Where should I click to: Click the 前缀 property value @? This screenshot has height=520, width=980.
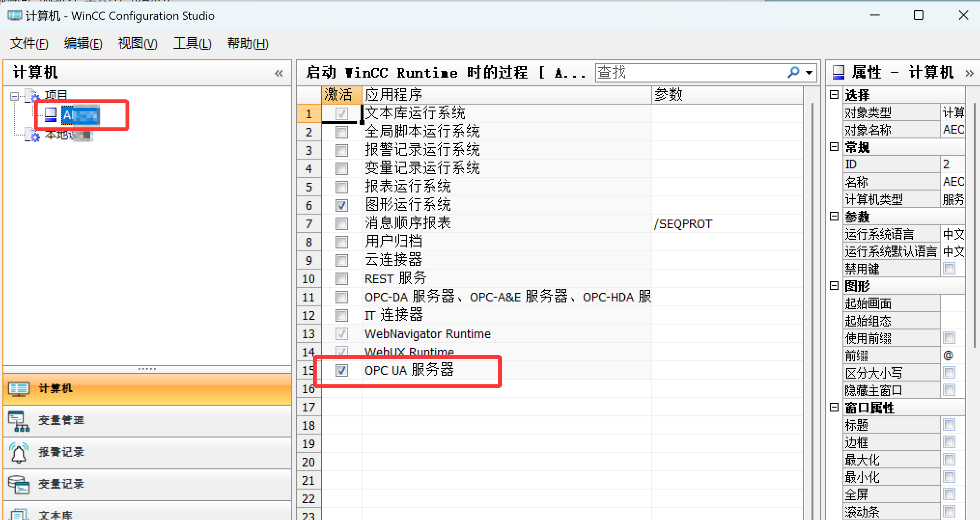point(953,356)
